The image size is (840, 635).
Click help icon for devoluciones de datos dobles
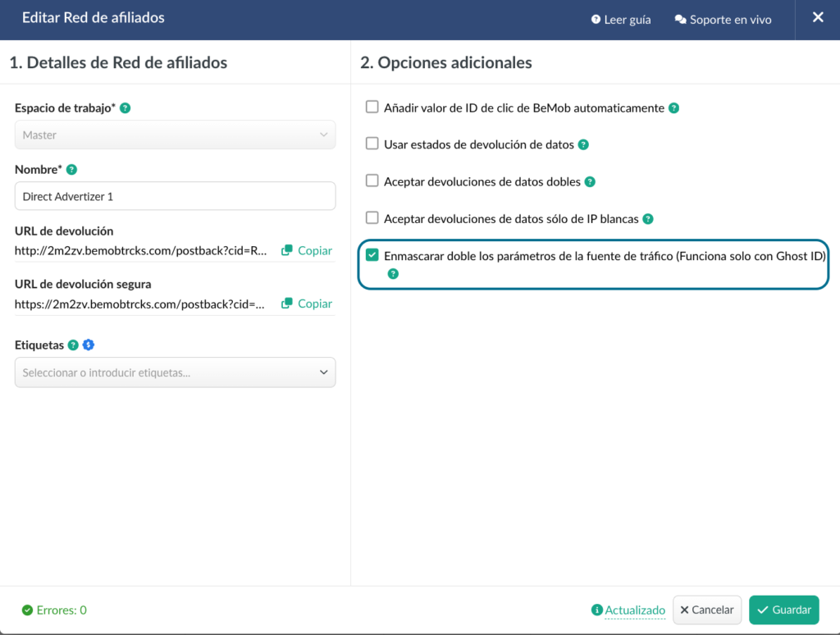tap(590, 182)
